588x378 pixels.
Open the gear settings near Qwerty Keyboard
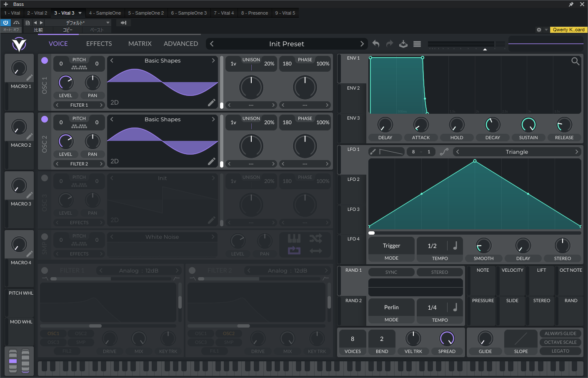coord(539,30)
